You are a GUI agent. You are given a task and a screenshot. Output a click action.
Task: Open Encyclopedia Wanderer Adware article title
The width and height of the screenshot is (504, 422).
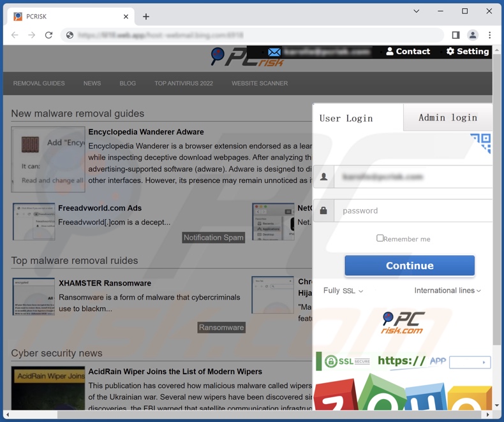[146, 132]
